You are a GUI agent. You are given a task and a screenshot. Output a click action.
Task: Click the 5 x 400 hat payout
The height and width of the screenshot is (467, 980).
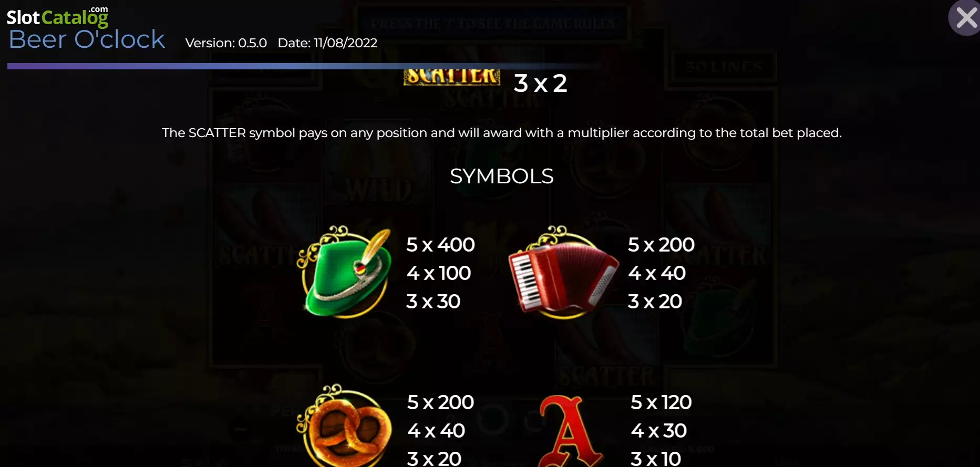point(440,245)
